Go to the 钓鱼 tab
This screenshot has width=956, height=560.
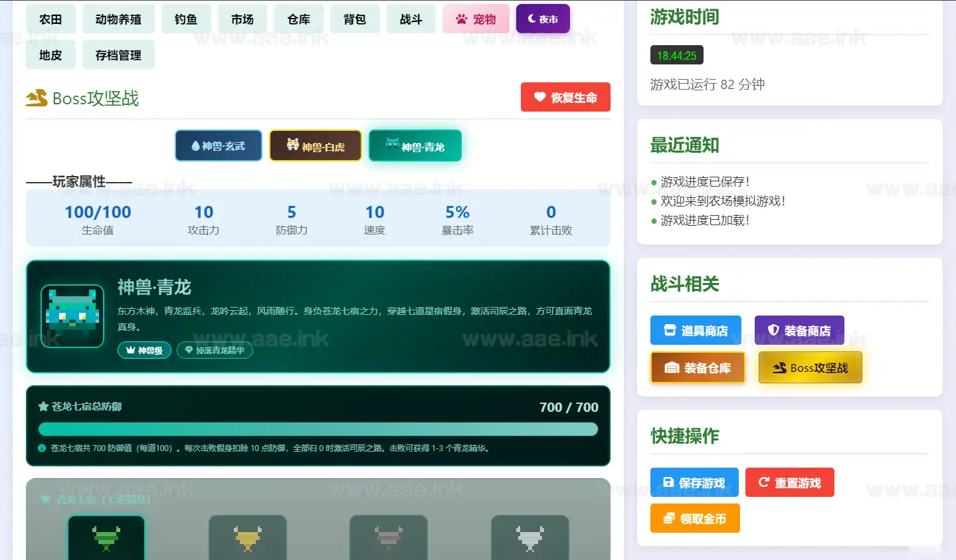coord(186,19)
